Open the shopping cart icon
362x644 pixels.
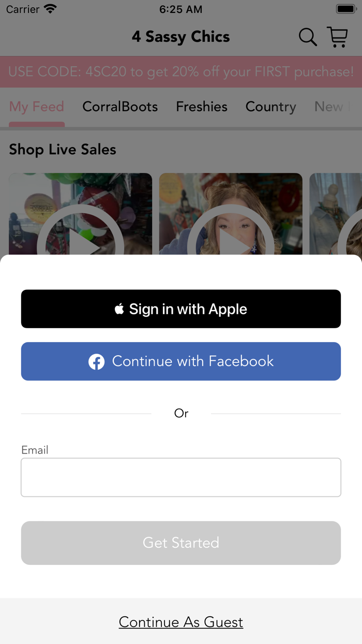click(x=338, y=37)
